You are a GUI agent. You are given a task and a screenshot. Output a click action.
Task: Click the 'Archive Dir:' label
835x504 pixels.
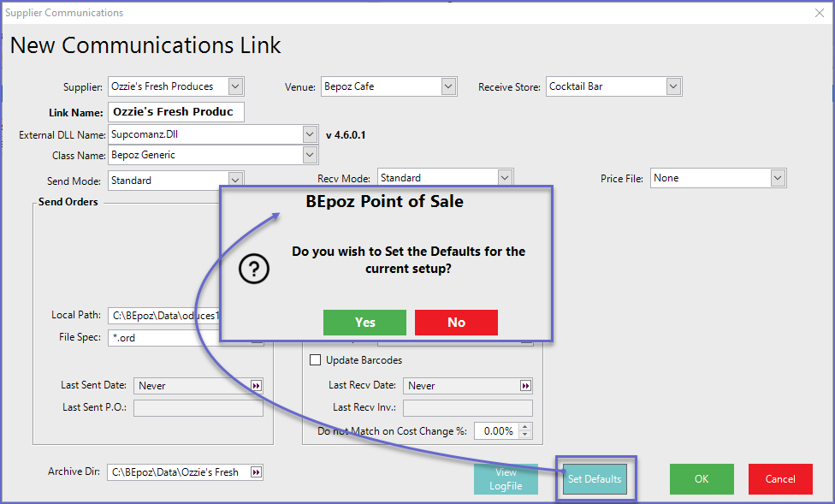(74, 471)
